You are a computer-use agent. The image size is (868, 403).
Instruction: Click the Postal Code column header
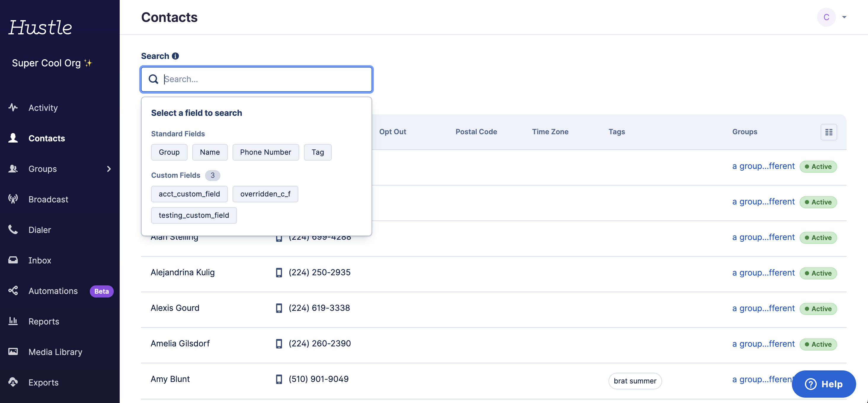(x=476, y=132)
